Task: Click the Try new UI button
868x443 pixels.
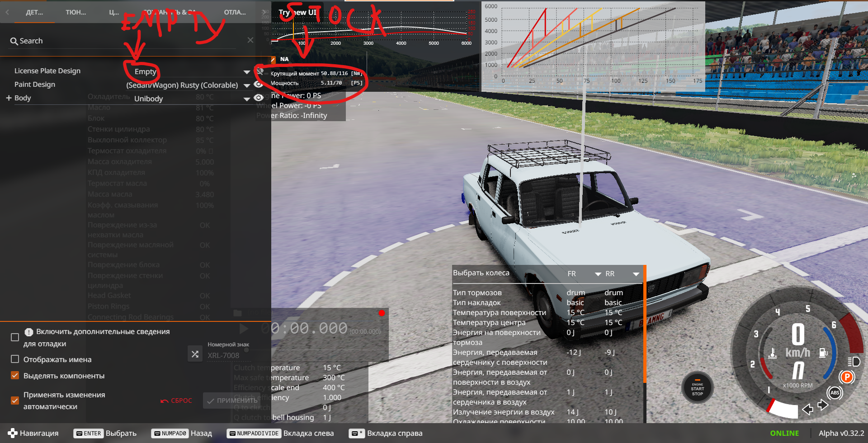Action: [x=297, y=13]
